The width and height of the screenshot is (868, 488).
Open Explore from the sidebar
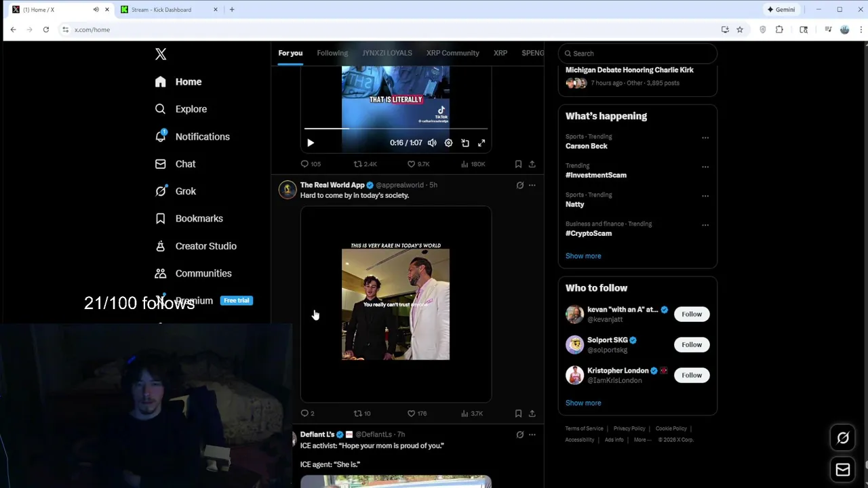tap(181, 109)
